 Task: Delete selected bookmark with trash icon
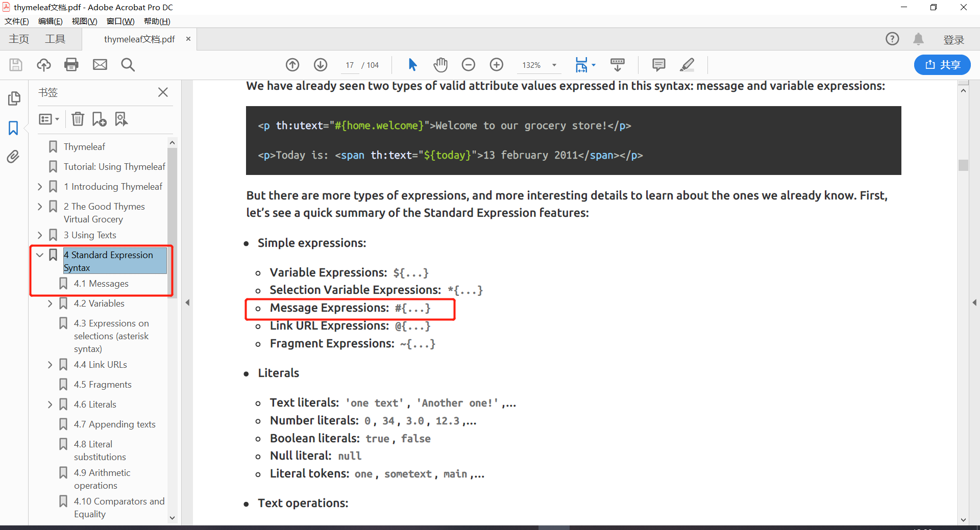pos(78,119)
